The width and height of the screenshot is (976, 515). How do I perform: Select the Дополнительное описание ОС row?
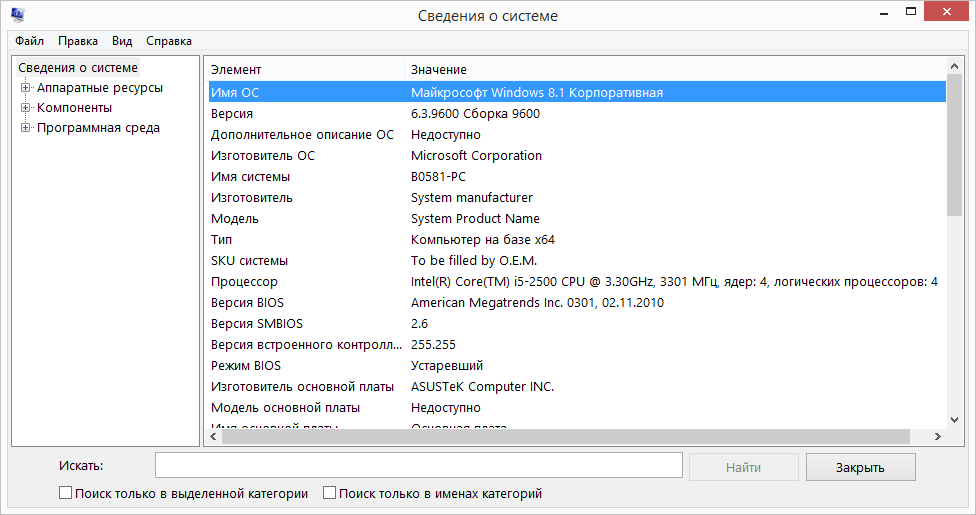tap(577, 135)
